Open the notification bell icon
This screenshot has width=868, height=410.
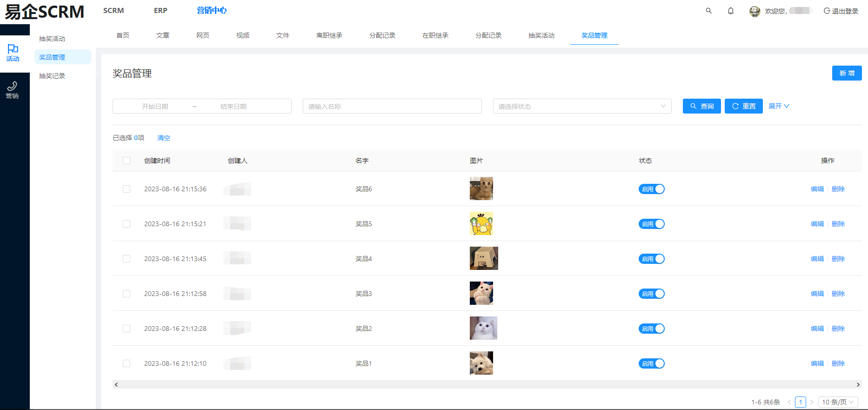tap(731, 11)
